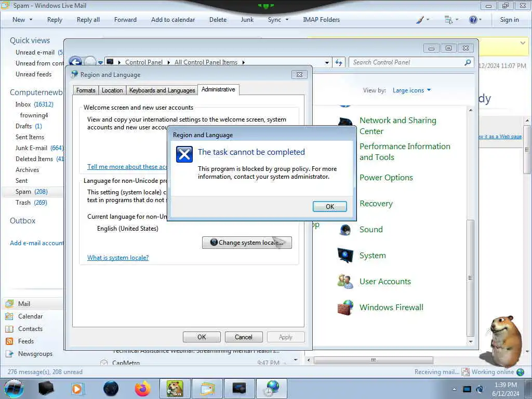
Task: Click Delete in Live Mail toolbar
Action: [x=218, y=20]
